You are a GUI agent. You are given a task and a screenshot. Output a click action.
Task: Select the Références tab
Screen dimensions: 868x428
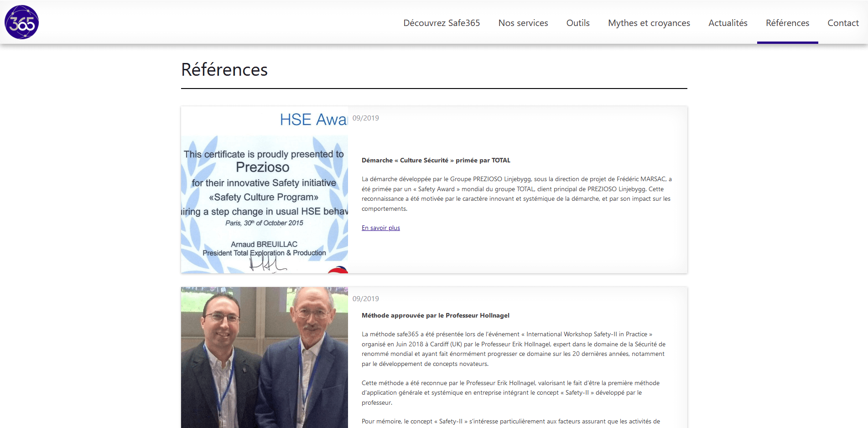pos(787,23)
